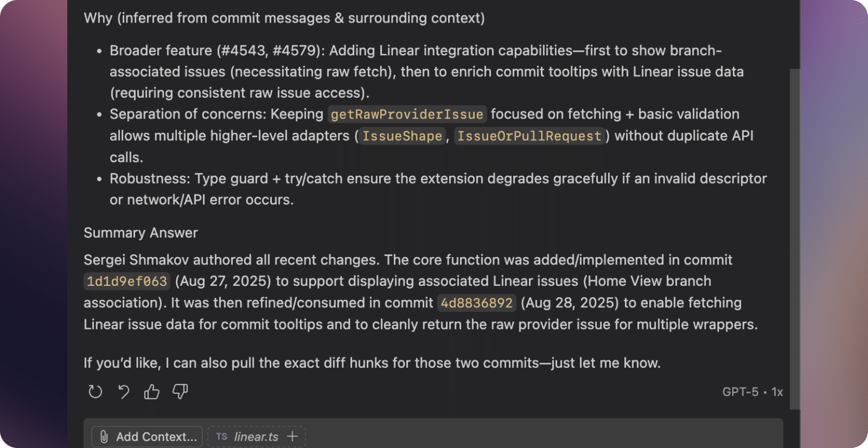
Task: Toggle the linear.ts context attachment chip
Action: 257,436
